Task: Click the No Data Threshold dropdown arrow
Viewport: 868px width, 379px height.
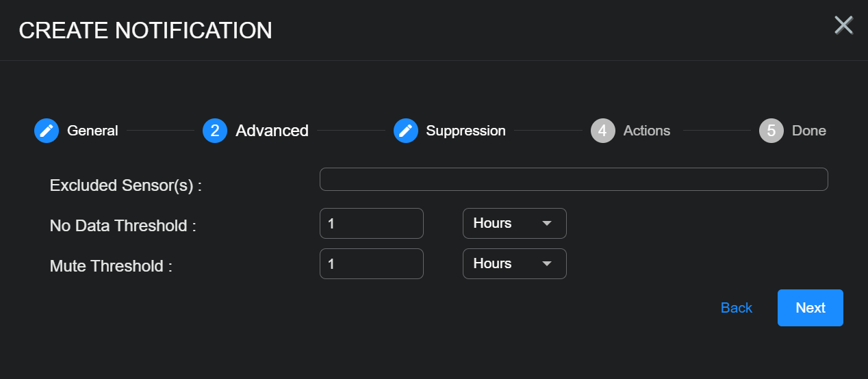Action: [x=547, y=224]
